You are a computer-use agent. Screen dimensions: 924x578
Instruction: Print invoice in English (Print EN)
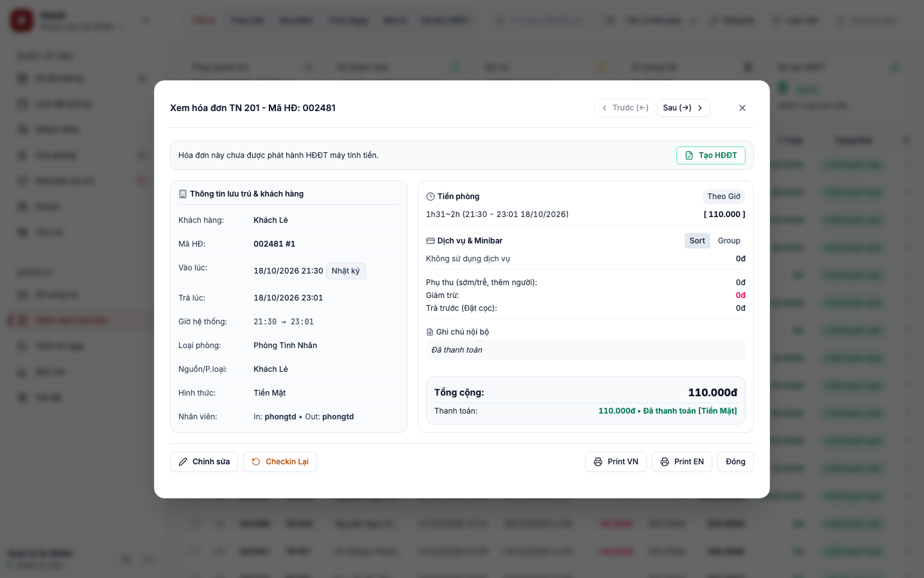click(682, 462)
